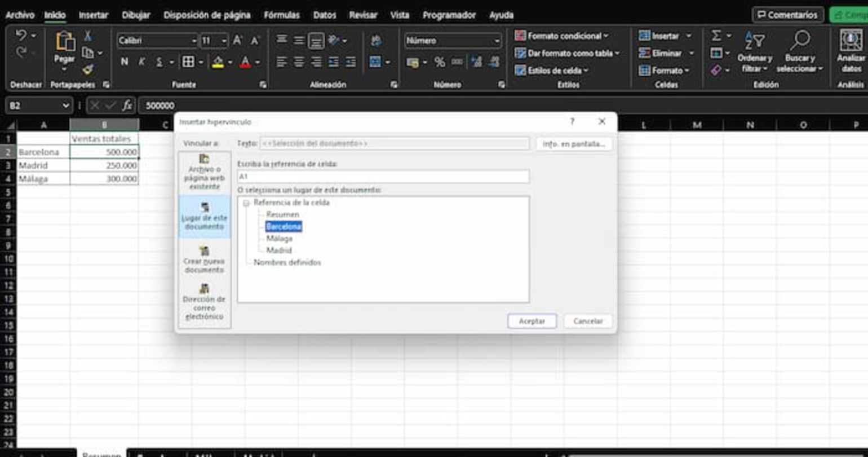Click the Comentarios button
This screenshot has width=868, height=457.
click(788, 15)
